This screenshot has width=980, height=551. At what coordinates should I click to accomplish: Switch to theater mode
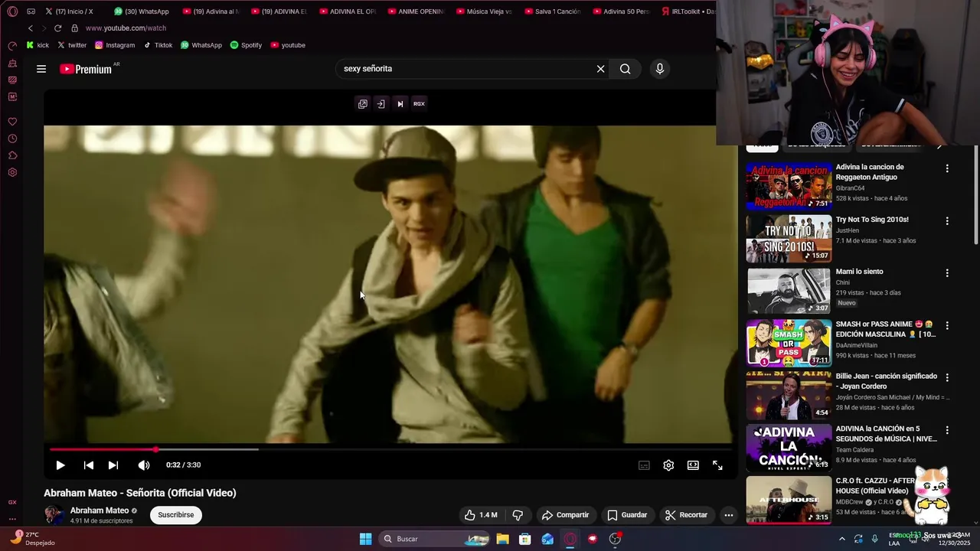pos(693,465)
